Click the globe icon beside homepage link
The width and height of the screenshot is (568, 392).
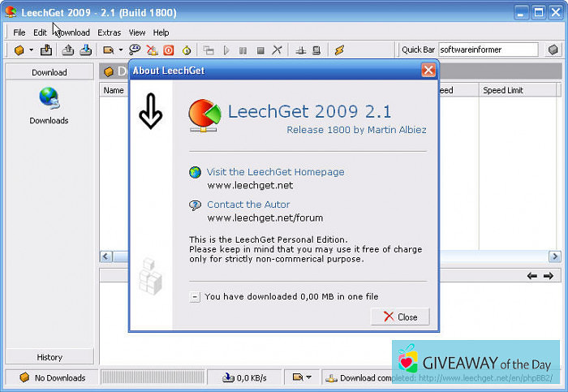pyautogui.click(x=195, y=172)
